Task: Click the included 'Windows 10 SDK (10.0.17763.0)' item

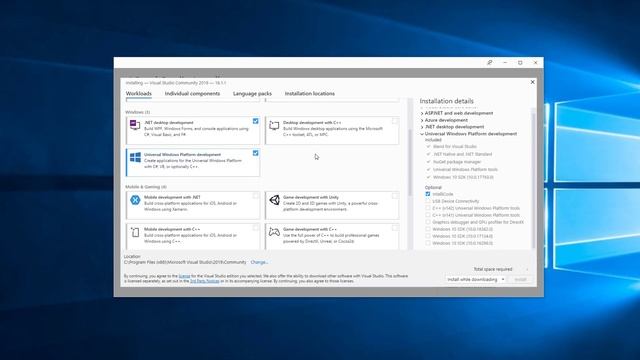Action: (x=463, y=177)
